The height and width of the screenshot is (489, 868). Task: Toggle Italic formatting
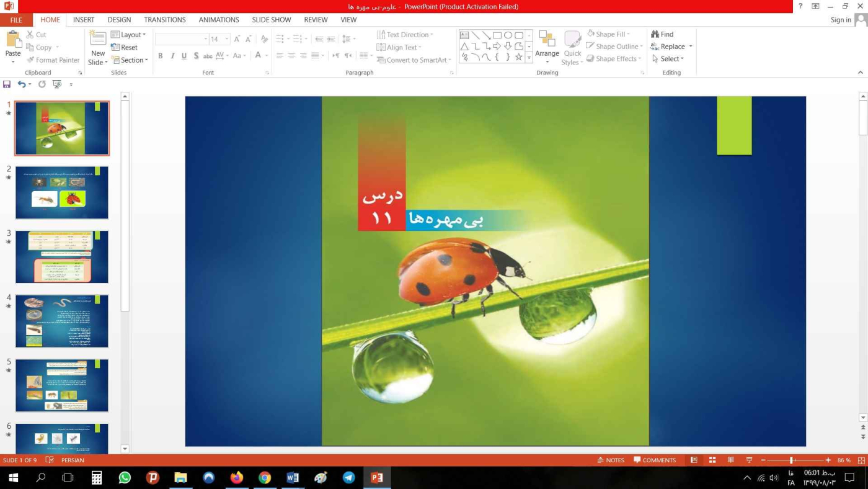pos(172,56)
